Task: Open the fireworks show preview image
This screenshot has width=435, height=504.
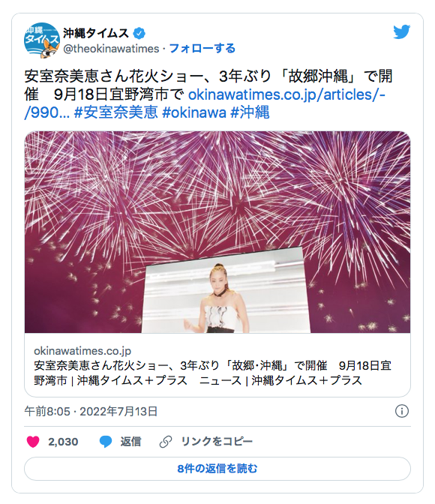Action: tap(217, 232)
